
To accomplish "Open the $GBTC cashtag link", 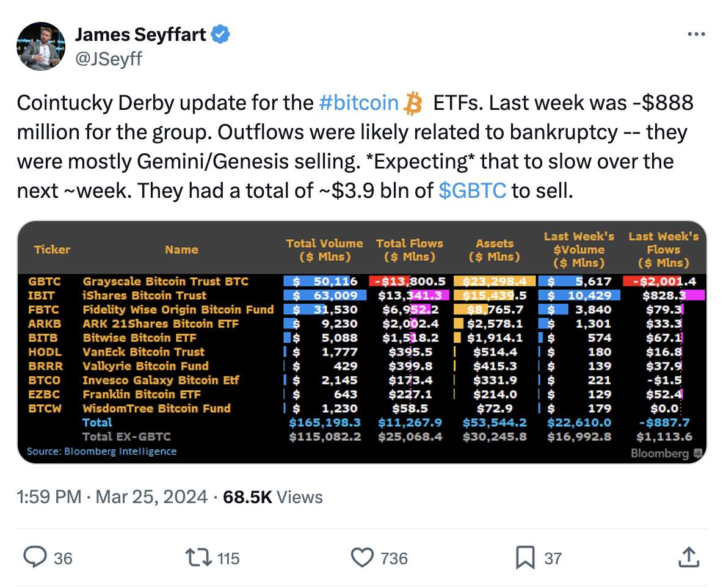I will [472, 191].
